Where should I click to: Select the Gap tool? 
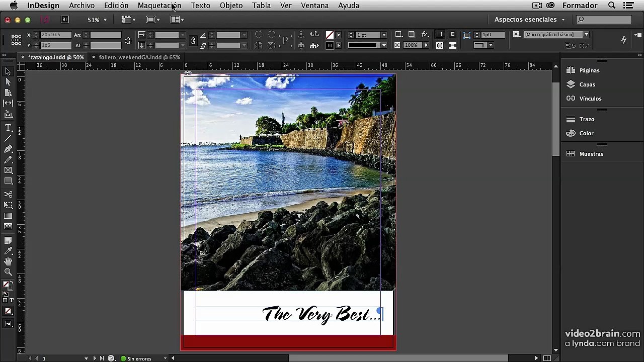point(8,103)
